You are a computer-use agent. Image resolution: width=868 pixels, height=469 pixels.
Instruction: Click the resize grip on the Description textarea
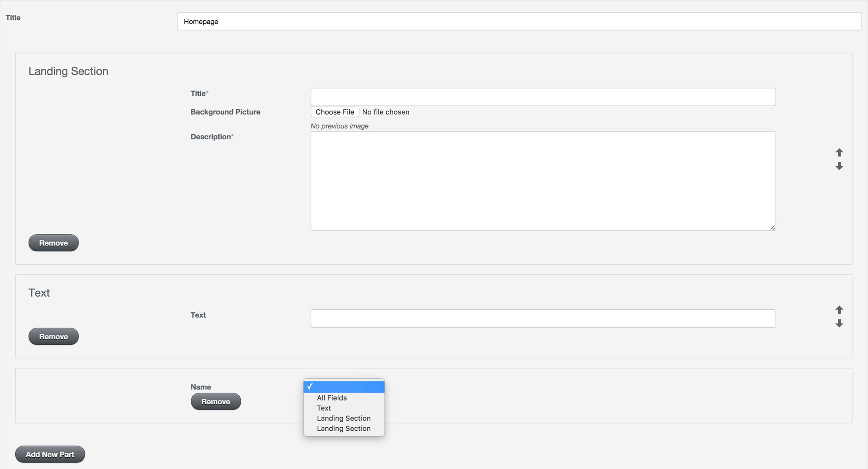point(773,227)
